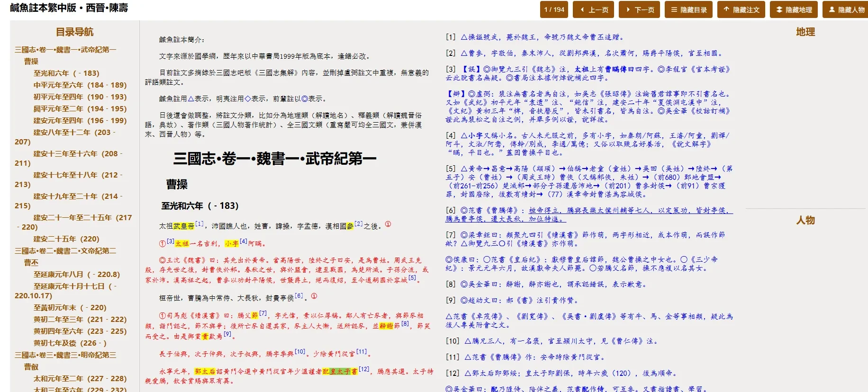Click annotation entry [12] 鄧太后即鄧綏
Screen dimensions: 868x392
(561, 374)
